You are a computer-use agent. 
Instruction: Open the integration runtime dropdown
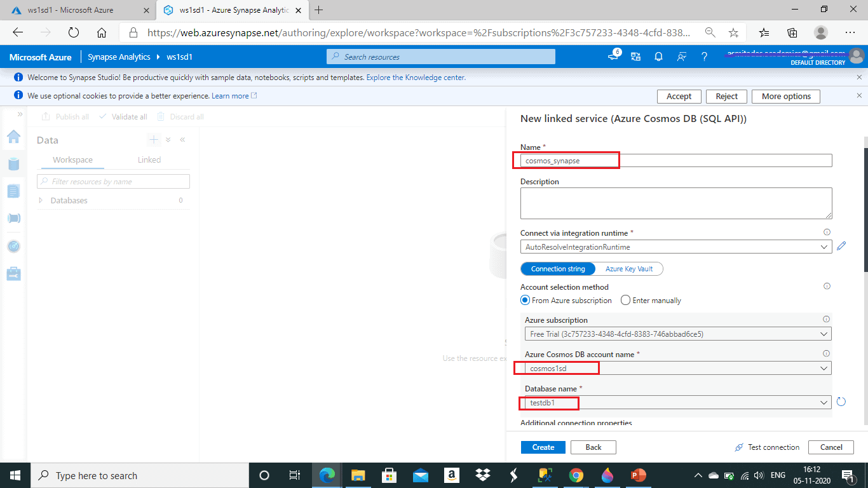[676, 247]
